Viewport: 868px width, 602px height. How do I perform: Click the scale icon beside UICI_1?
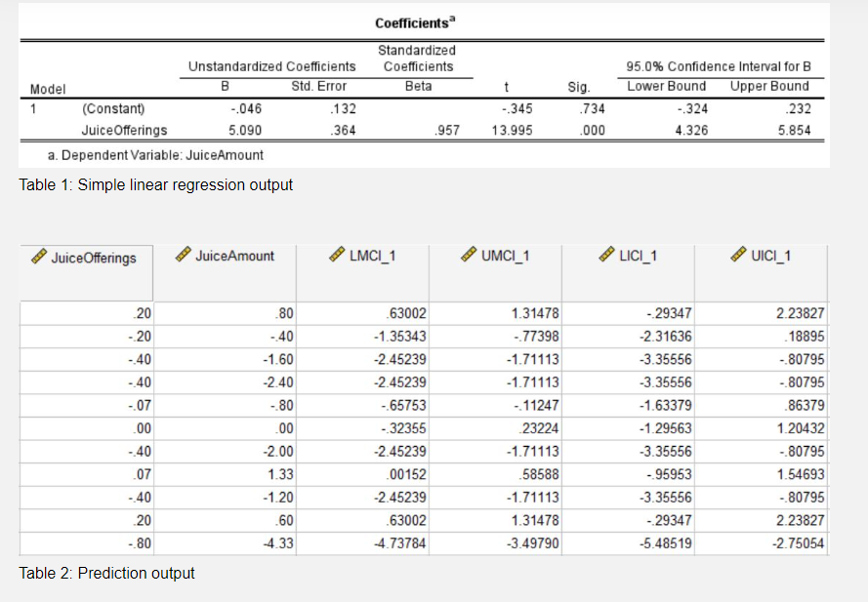point(738,255)
